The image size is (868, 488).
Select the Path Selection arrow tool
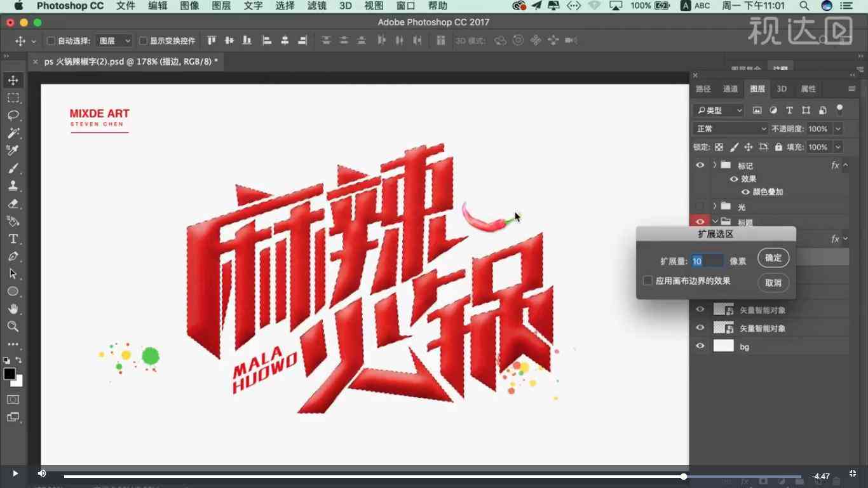(x=13, y=274)
